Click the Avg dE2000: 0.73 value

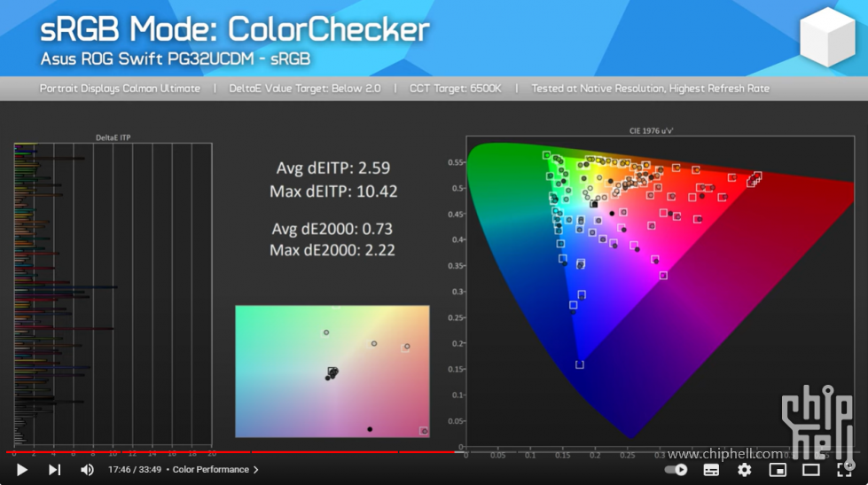pos(332,229)
